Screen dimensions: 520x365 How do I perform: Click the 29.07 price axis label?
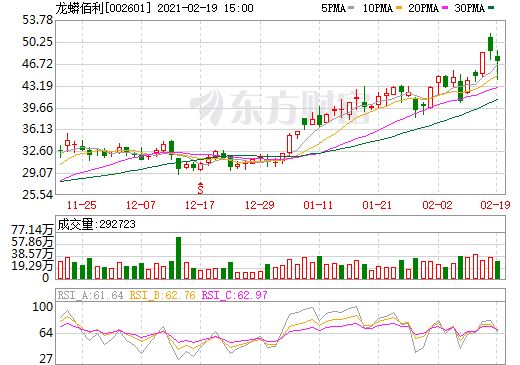point(38,173)
